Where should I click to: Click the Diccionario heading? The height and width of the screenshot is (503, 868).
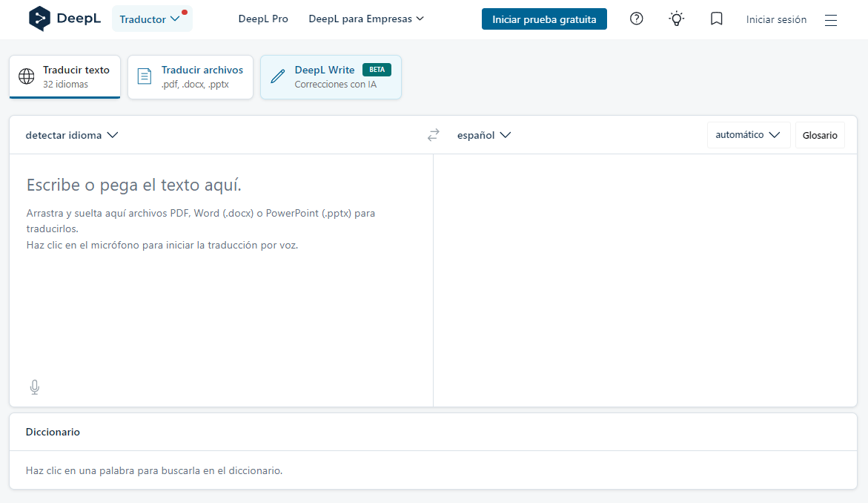(x=53, y=432)
